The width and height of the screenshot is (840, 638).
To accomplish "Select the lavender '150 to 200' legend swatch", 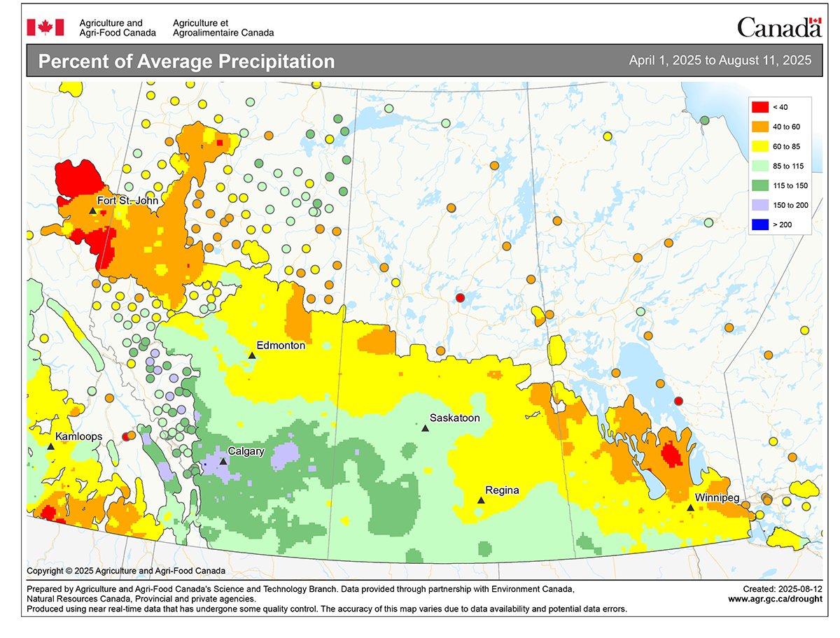I will [759, 205].
